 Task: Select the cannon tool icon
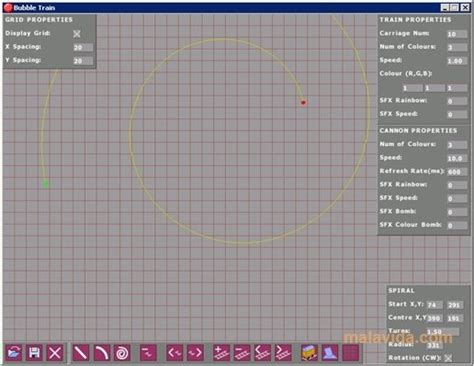(330, 352)
